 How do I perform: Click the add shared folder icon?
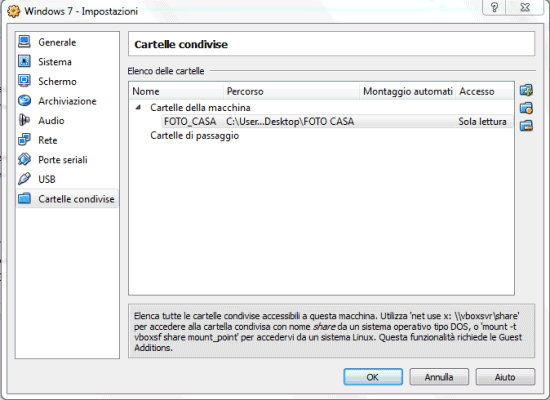pos(526,90)
